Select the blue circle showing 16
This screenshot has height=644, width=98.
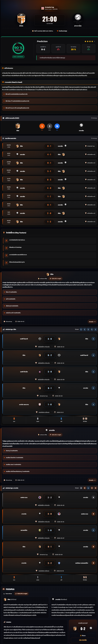57,126
